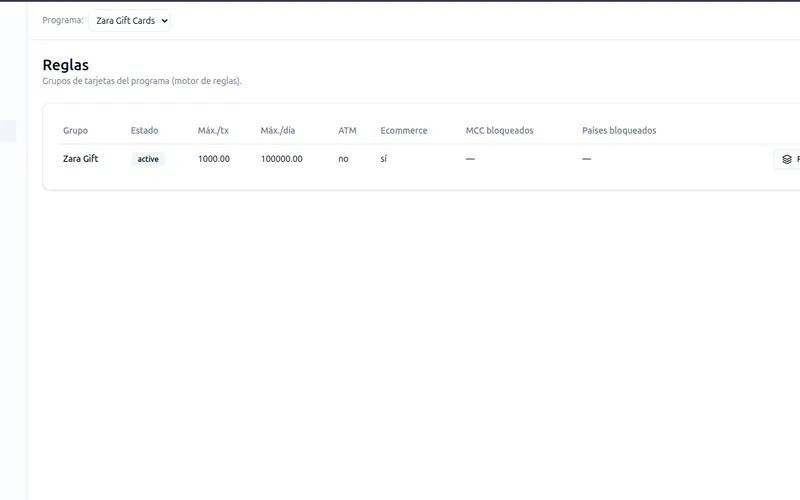
Task: Click the ATM value 'no'
Action: (x=343, y=159)
